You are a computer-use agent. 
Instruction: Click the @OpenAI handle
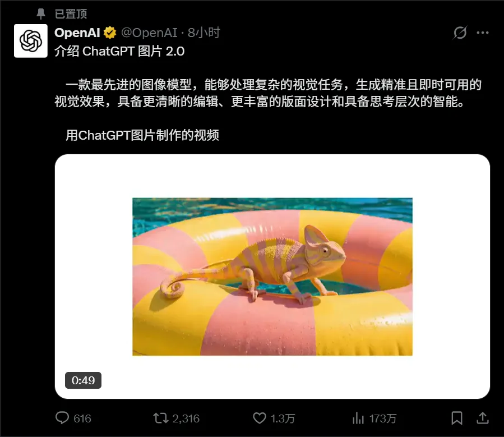coord(149,33)
